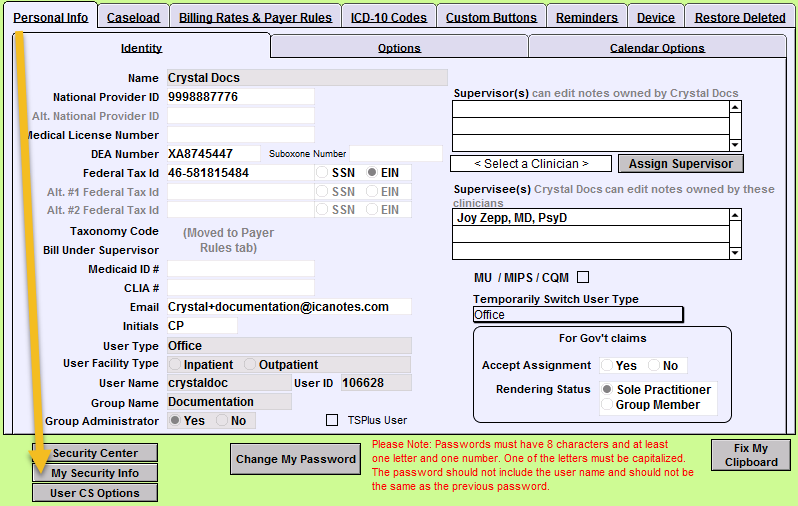Enable the TSPlus User checkbox
Image resolution: width=798 pixels, height=506 pixels.
pos(332,420)
